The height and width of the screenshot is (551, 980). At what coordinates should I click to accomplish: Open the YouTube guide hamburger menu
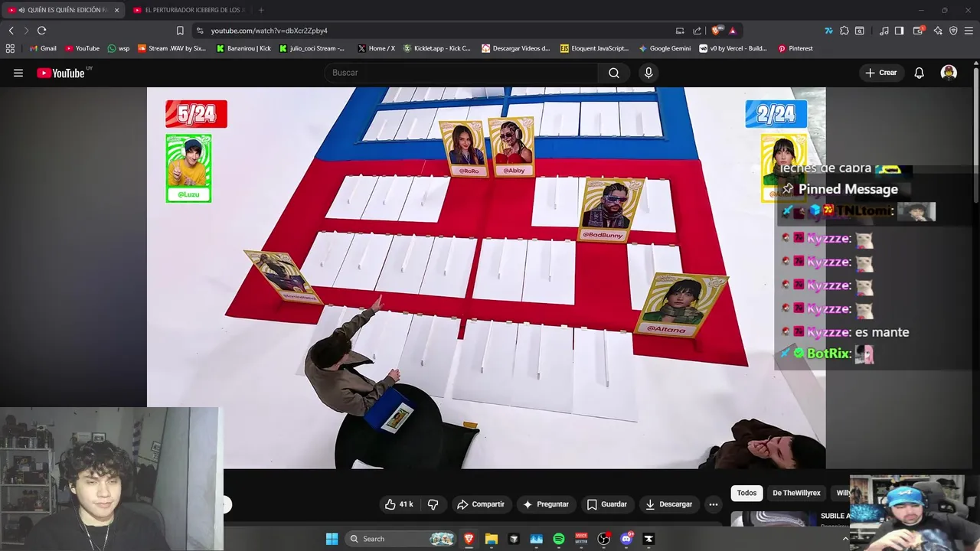tap(18, 73)
